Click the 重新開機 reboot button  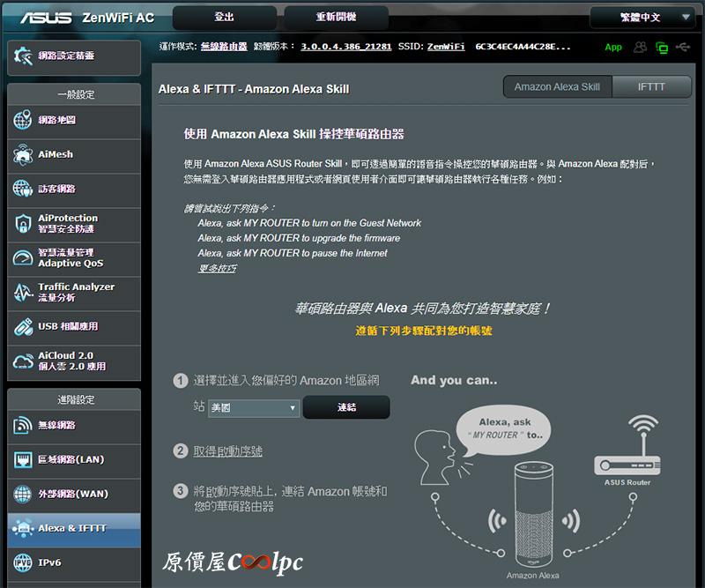click(x=336, y=18)
